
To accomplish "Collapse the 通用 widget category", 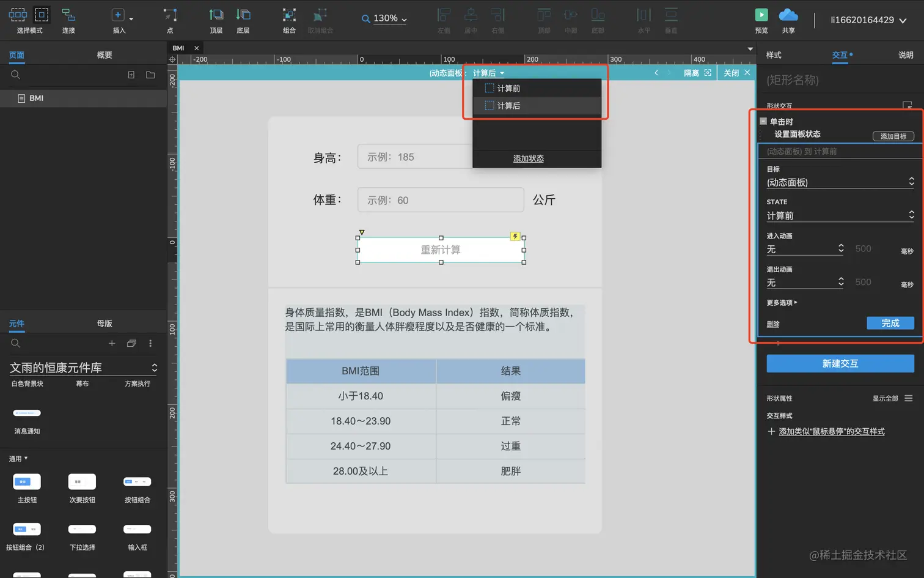I will coord(18,458).
